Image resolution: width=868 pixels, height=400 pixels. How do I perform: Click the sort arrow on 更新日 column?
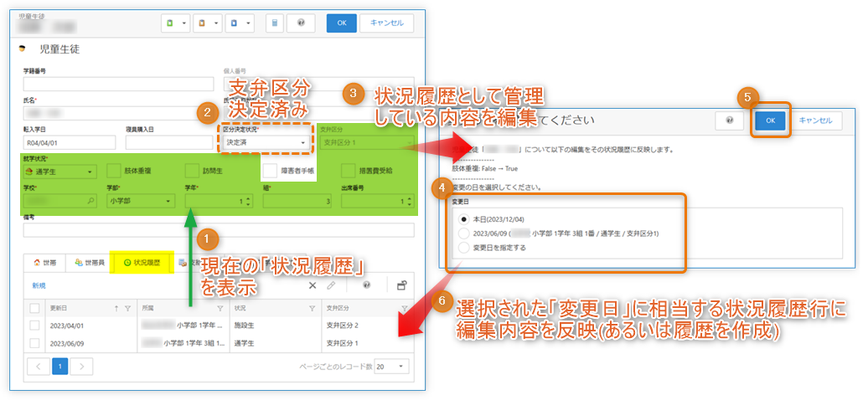point(116,308)
